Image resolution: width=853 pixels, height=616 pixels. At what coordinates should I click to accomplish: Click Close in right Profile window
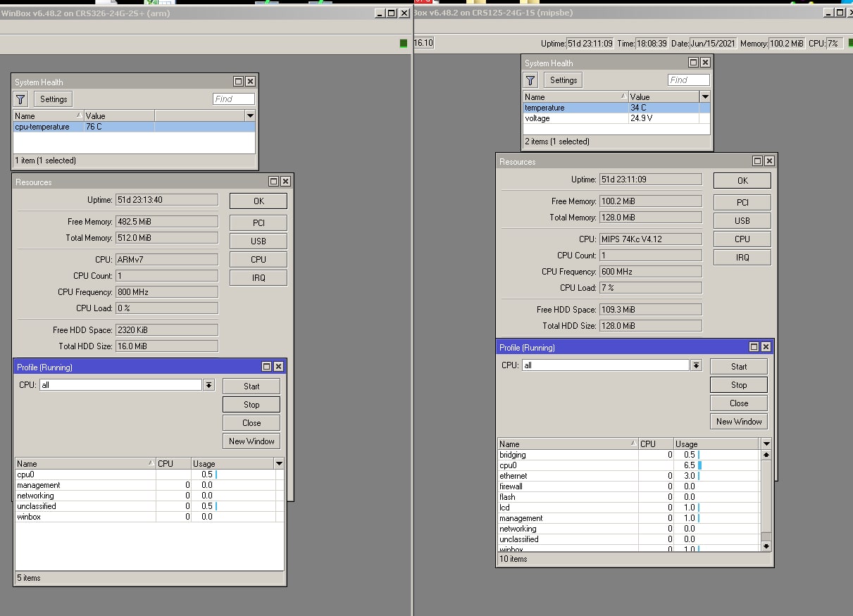739,403
